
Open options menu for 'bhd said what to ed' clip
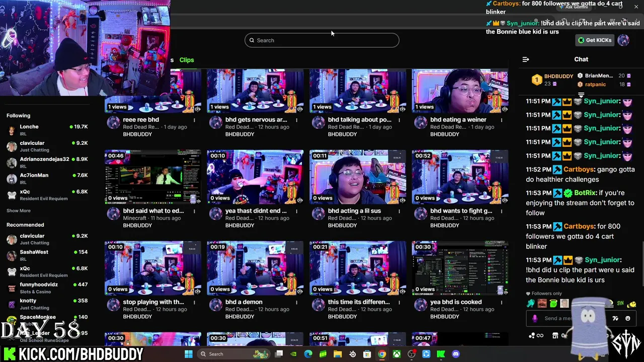click(x=194, y=211)
